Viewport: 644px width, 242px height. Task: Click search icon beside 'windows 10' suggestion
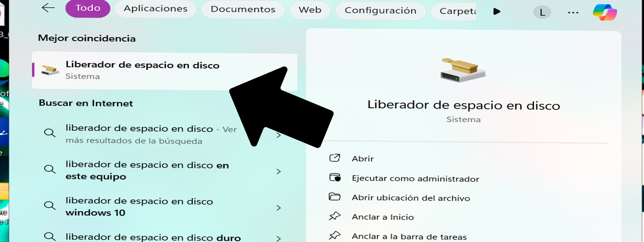[x=50, y=205]
